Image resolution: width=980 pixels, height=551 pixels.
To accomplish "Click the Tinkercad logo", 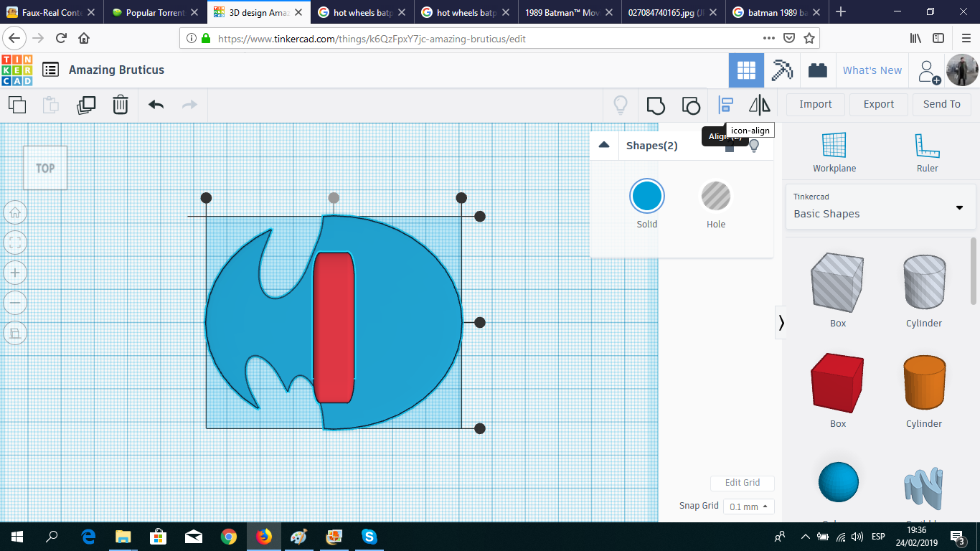I will tap(17, 70).
